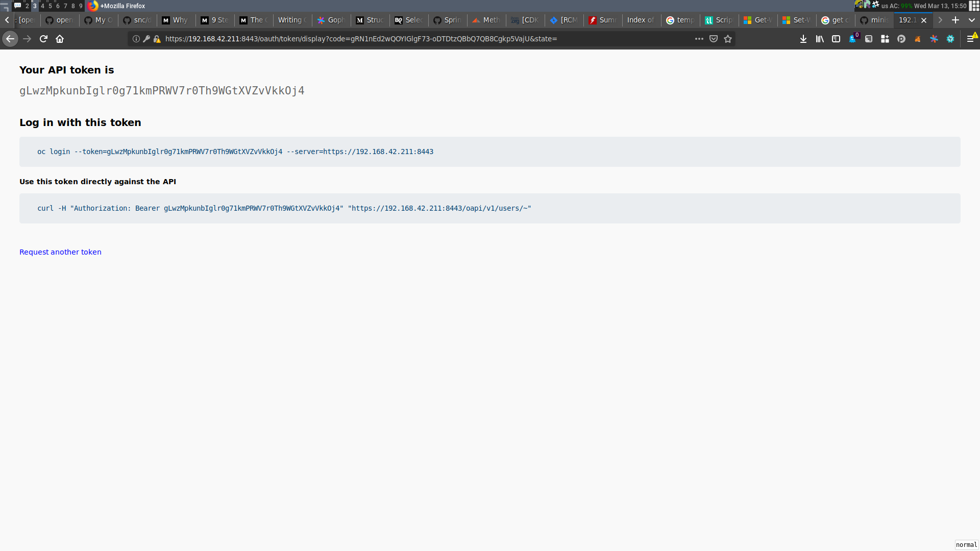Click the site security lock icon
The image size is (980, 551).
point(157,39)
